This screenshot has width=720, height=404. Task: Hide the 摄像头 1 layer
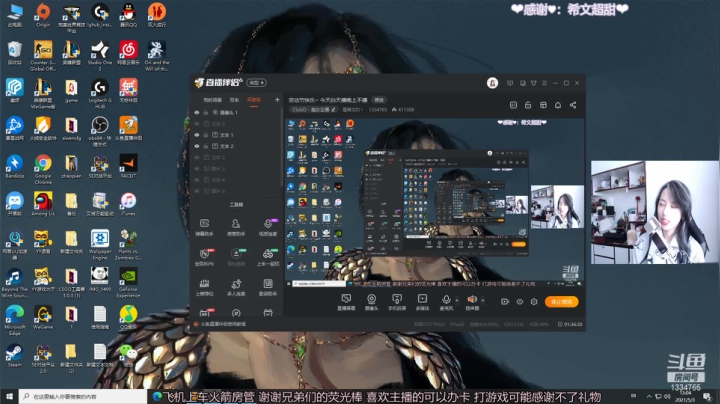[197, 112]
